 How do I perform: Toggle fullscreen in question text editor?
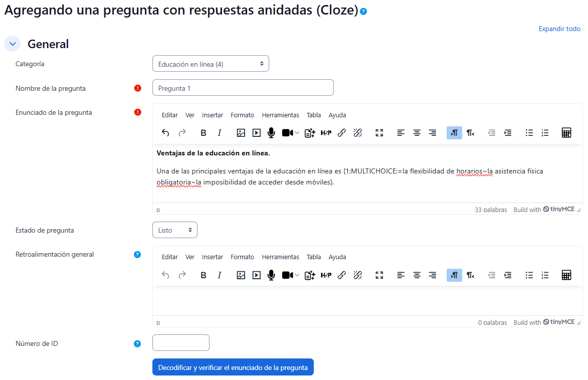click(379, 133)
